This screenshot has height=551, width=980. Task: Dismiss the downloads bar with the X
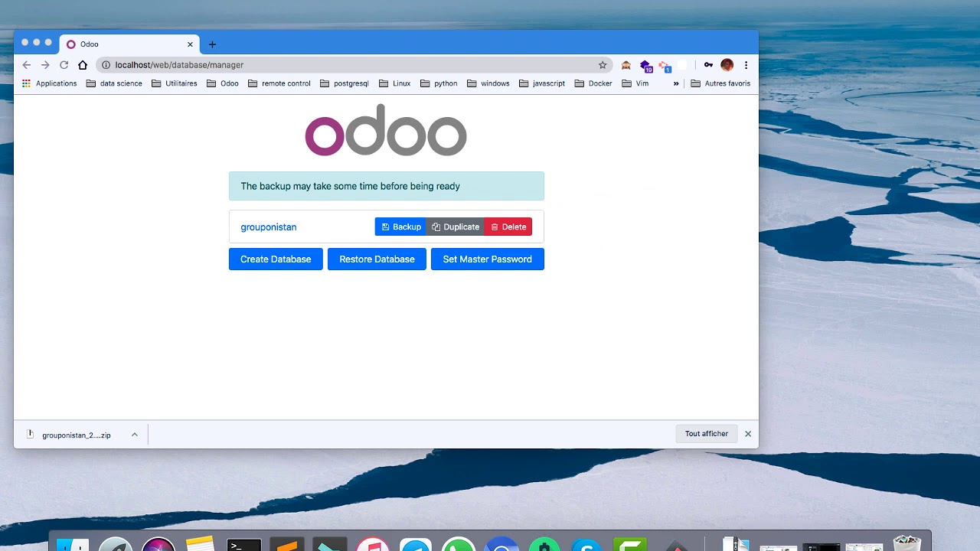click(x=748, y=434)
